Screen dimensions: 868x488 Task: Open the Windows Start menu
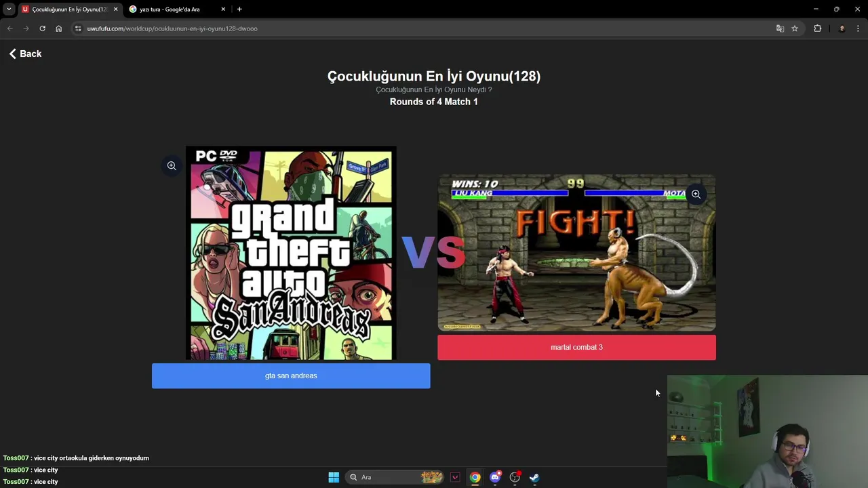point(334,477)
